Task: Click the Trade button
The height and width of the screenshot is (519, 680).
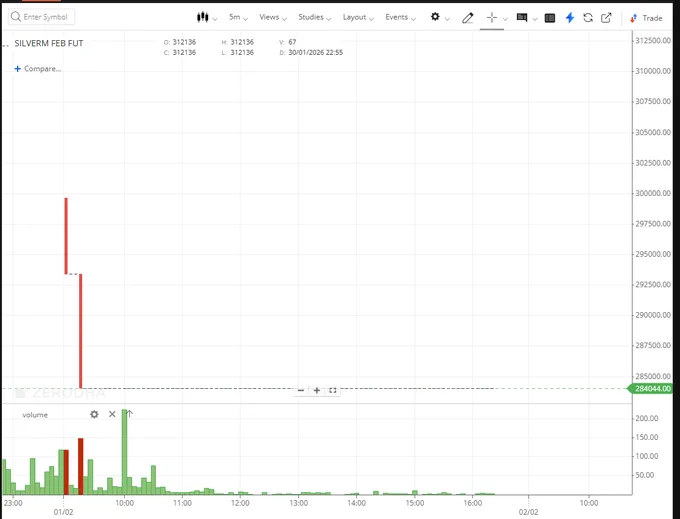Action: pyautogui.click(x=646, y=18)
